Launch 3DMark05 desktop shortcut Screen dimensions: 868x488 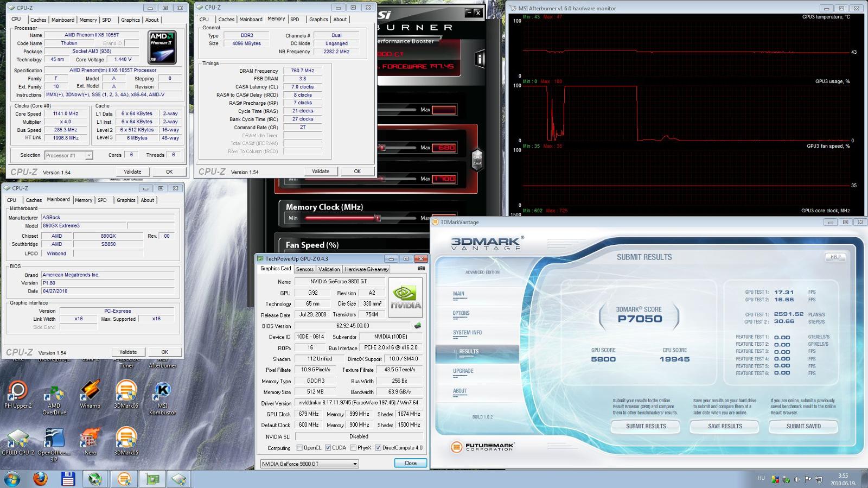(126, 441)
